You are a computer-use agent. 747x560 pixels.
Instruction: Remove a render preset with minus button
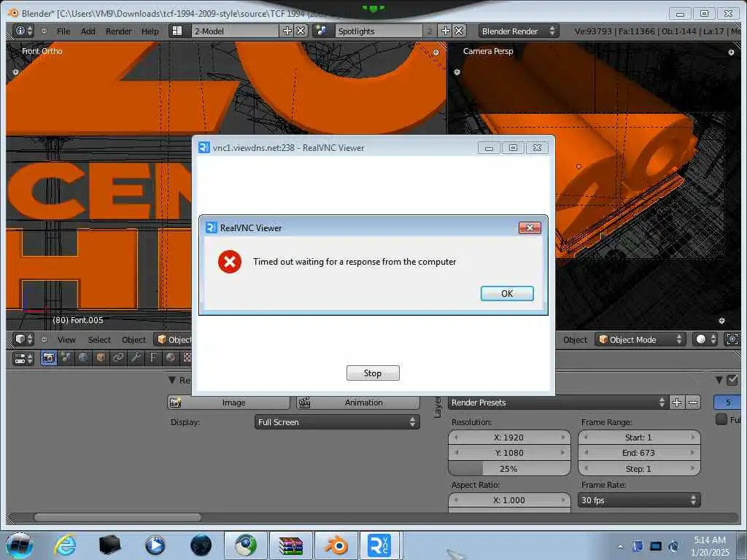click(693, 402)
